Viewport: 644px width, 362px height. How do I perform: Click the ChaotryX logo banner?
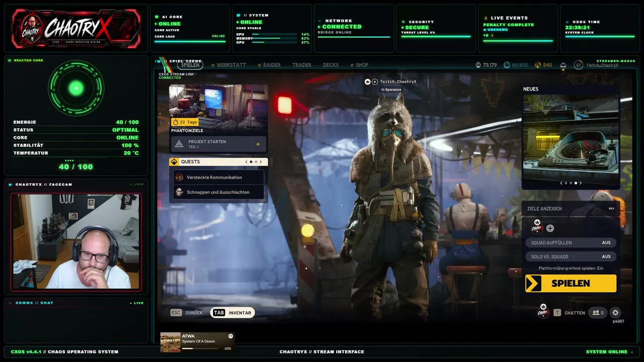(76, 28)
